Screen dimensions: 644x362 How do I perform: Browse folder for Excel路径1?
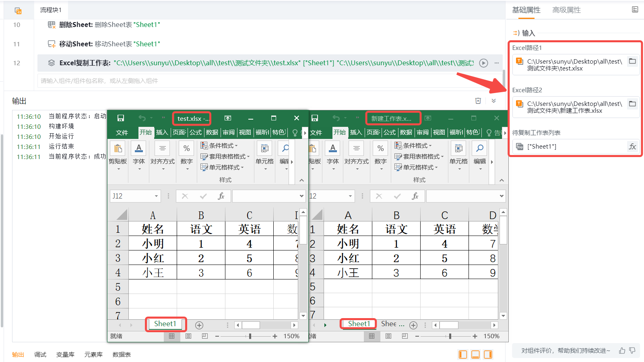click(632, 61)
